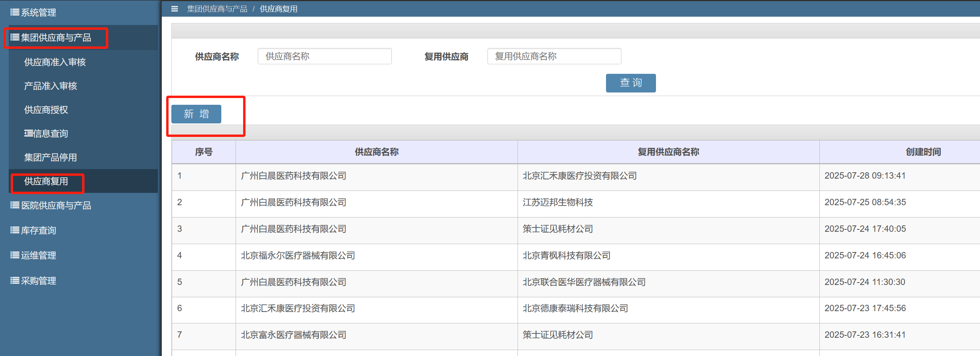Click the 供应商名称 column header
Viewport: 980px width, 356px height.
(x=377, y=152)
